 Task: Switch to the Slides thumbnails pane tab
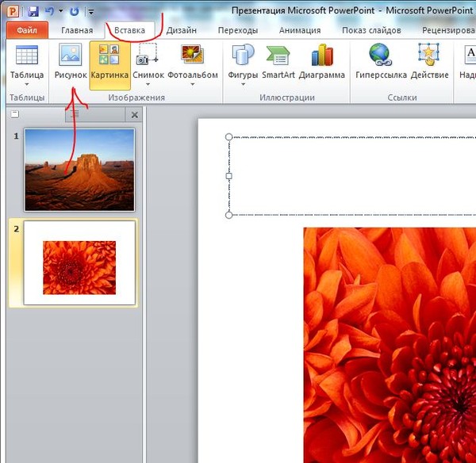[x=14, y=114]
